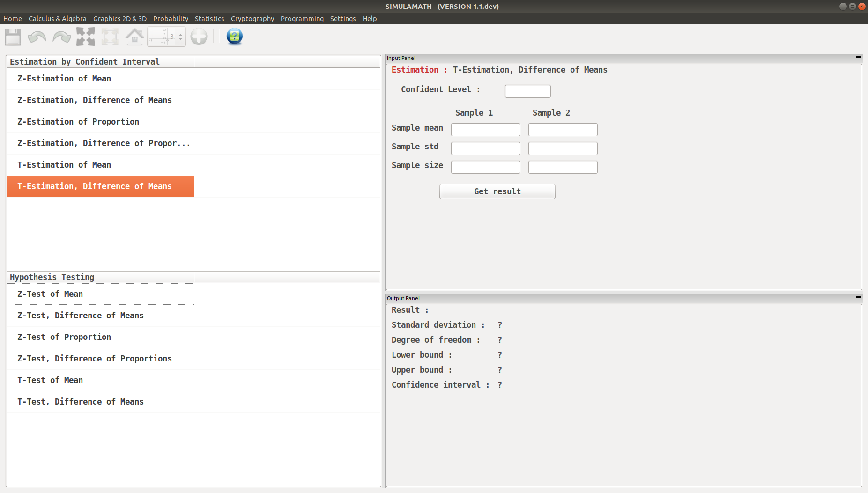Focus Sample 1 std input field
This screenshot has width=868, height=493.
pyautogui.click(x=486, y=148)
